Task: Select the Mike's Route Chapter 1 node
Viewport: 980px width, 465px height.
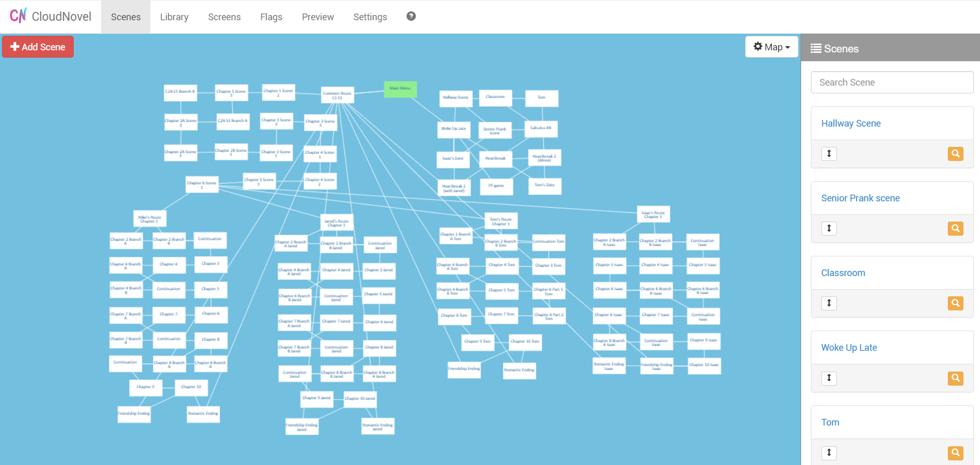Action: click(150, 218)
